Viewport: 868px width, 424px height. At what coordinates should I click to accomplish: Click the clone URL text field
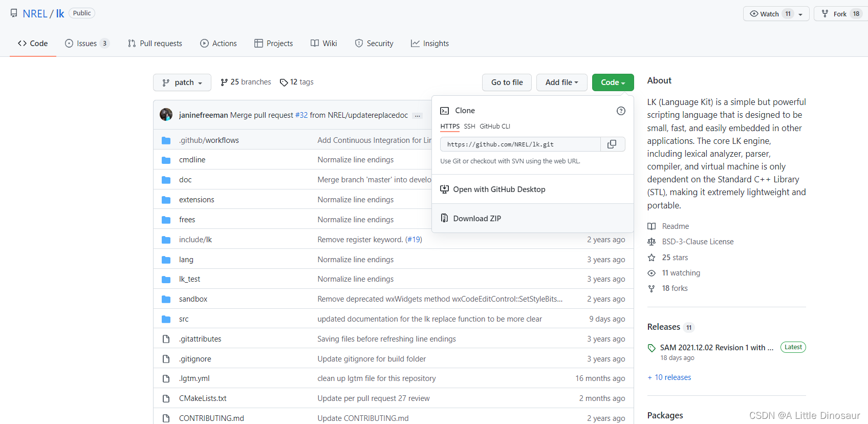pyautogui.click(x=520, y=144)
